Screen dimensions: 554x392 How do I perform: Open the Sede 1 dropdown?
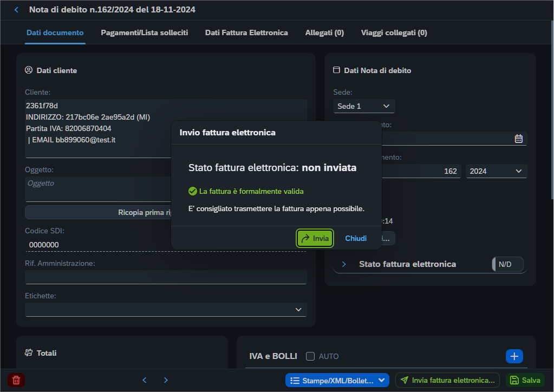pyautogui.click(x=363, y=106)
